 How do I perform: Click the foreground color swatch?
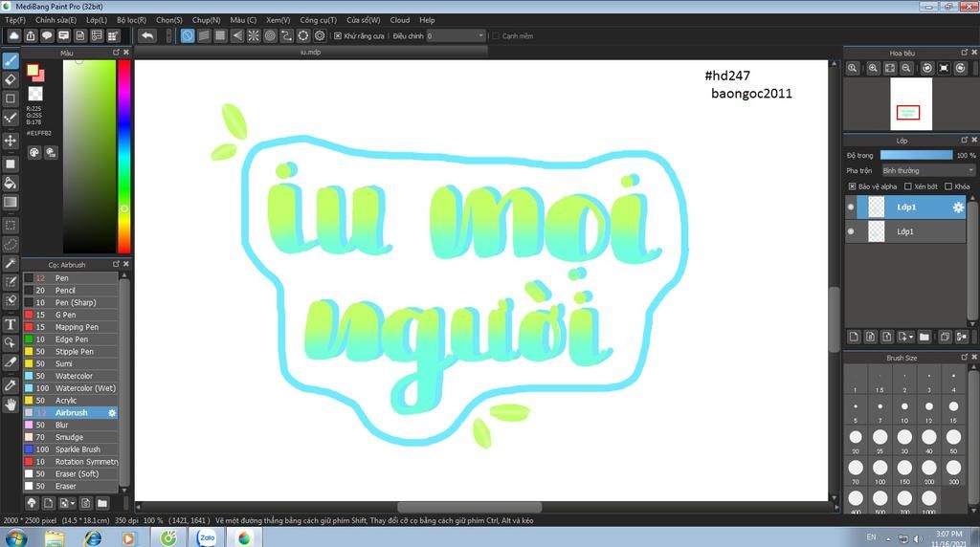tap(33, 71)
